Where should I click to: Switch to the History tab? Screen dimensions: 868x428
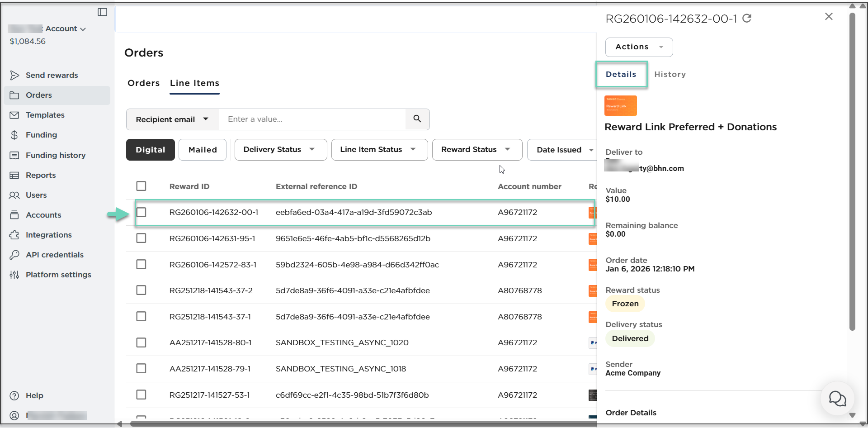[670, 74]
